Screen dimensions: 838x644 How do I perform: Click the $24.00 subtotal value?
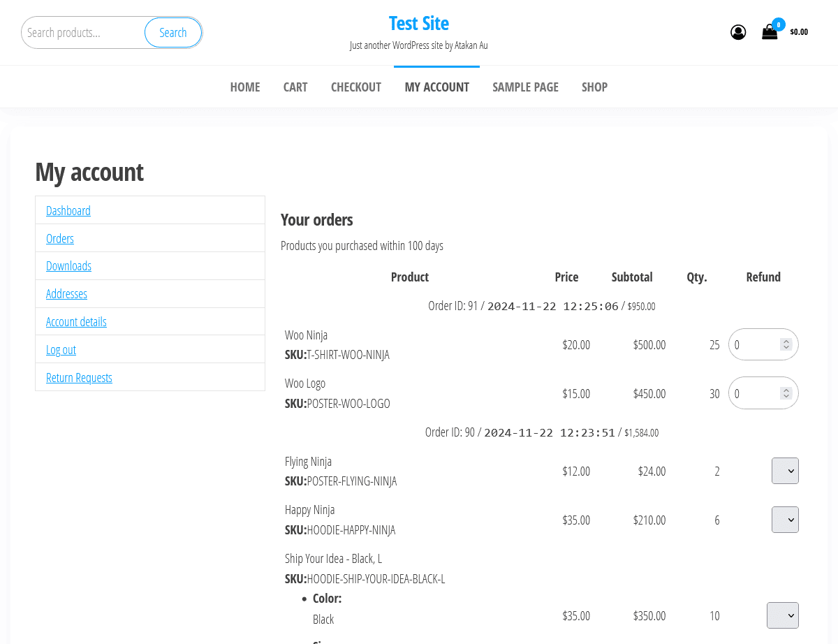coord(652,471)
